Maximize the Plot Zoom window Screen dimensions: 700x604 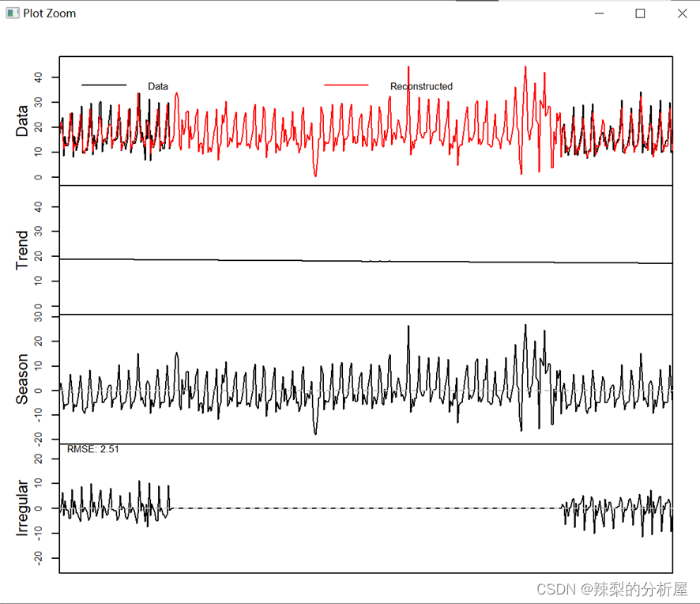coord(640,13)
